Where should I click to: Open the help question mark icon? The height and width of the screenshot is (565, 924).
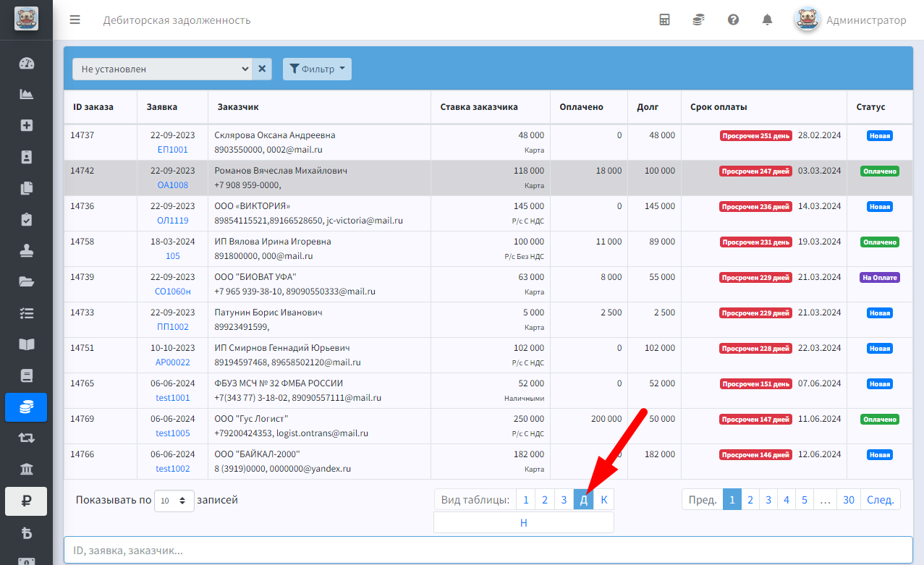pos(733,20)
